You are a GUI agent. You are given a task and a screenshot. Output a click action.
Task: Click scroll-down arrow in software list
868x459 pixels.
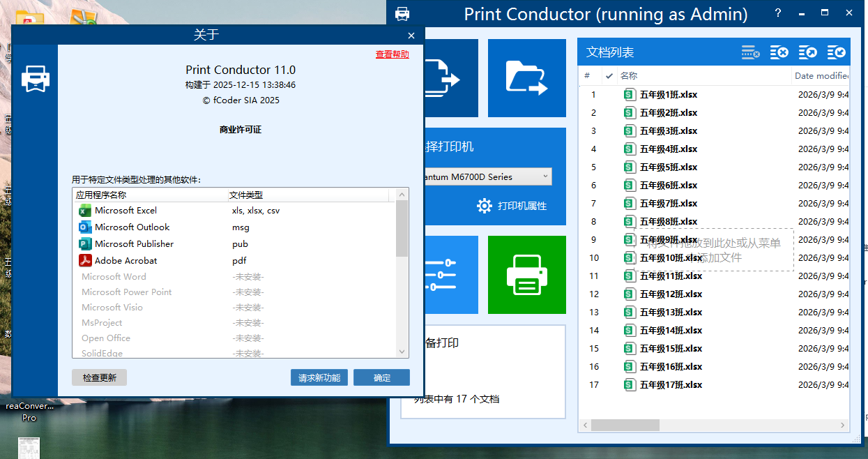coord(402,352)
